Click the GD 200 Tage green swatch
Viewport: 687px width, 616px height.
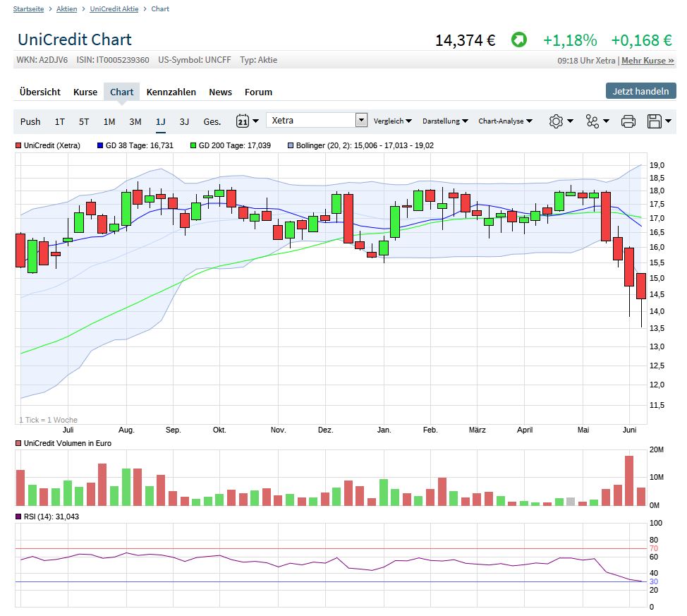pyautogui.click(x=193, y=145)
